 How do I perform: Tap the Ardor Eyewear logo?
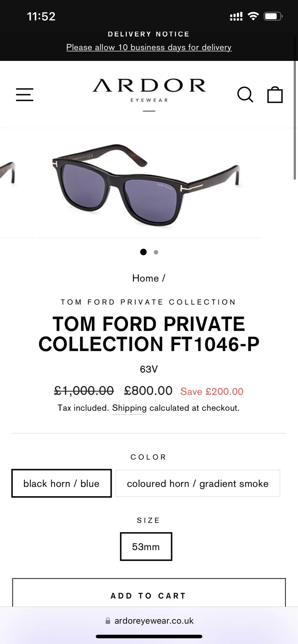point(149,90)
